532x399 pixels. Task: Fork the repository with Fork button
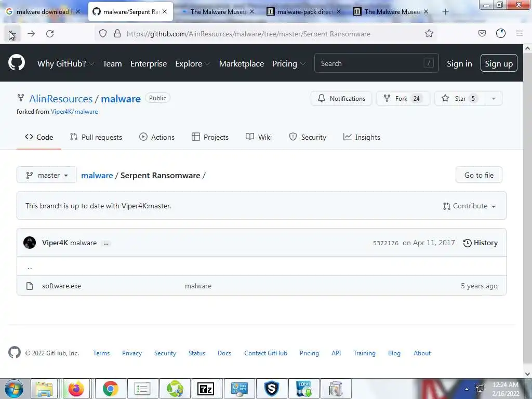[403, 98]
